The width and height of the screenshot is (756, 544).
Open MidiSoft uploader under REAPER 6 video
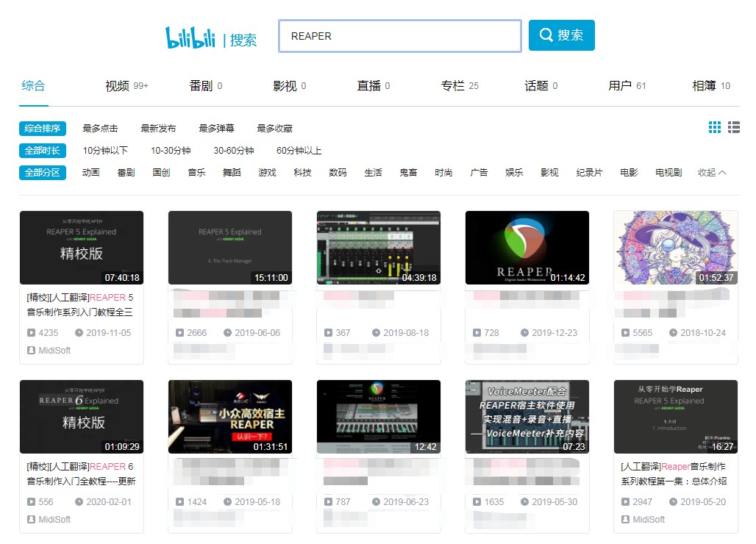coord(54,520)
